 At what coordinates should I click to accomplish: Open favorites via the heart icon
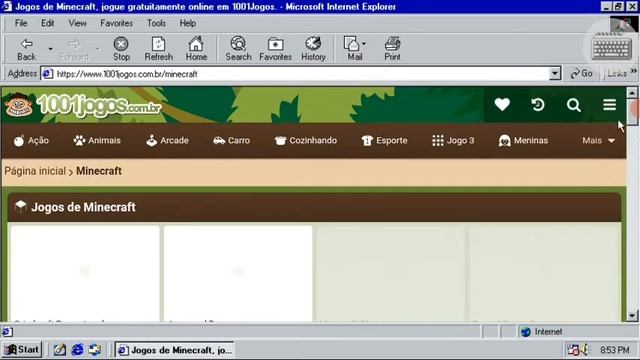(x=502, y=104)
